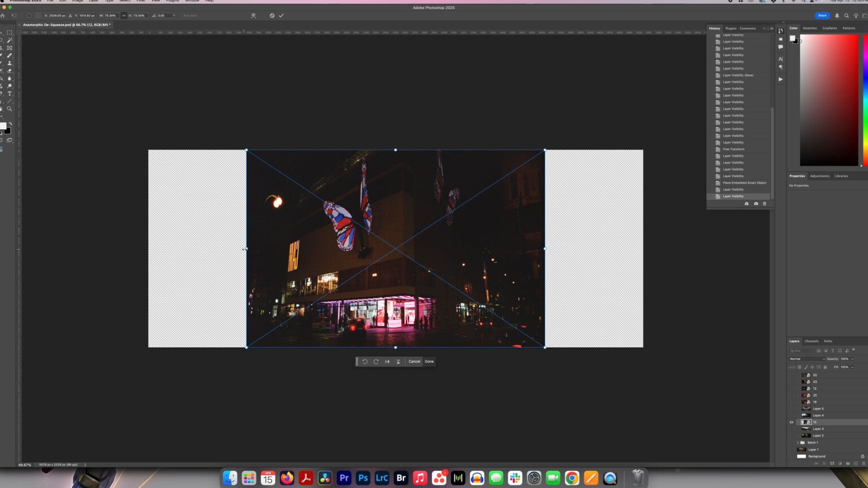
Task: Select the Clone Stamp tool
Action: click(9, 63)
